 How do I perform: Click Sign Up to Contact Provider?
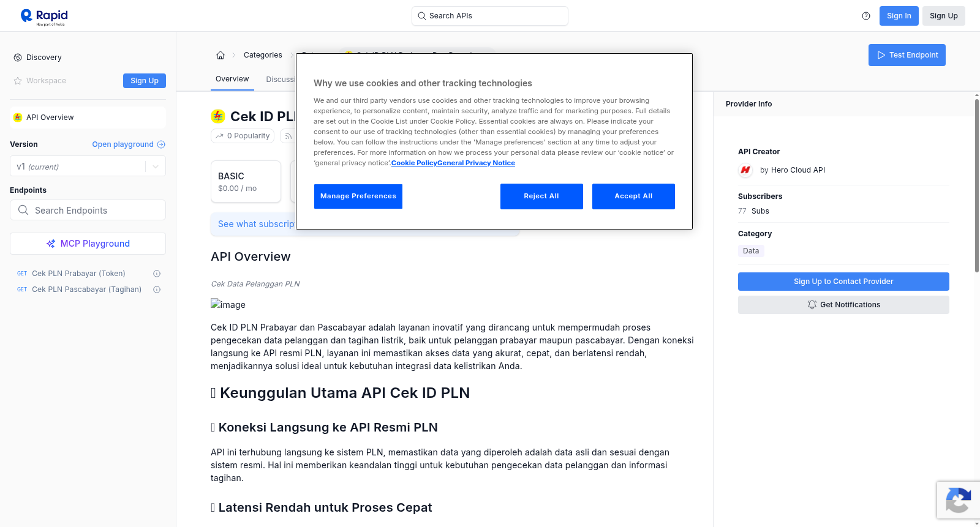tap(843, 282)
